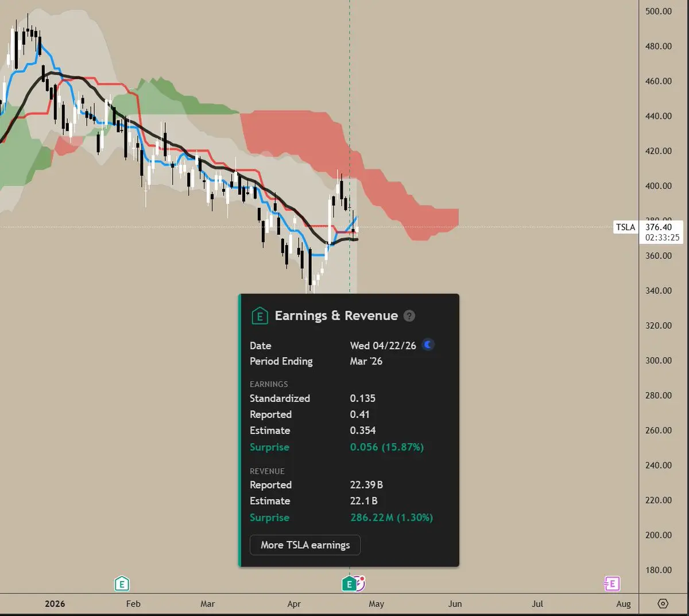
Task: Open More TSLA earnings
Action: (305, 545)
